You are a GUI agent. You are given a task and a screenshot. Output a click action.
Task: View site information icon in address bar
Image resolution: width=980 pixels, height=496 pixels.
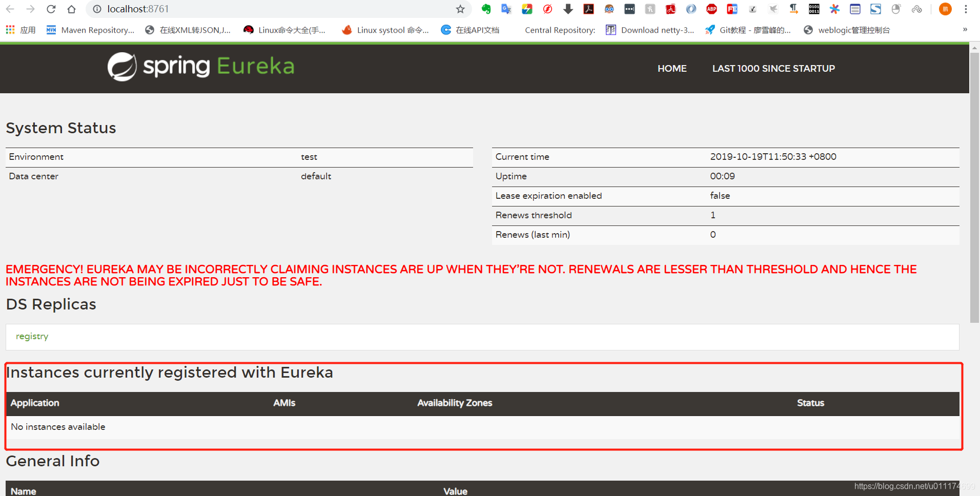(97, 9)
